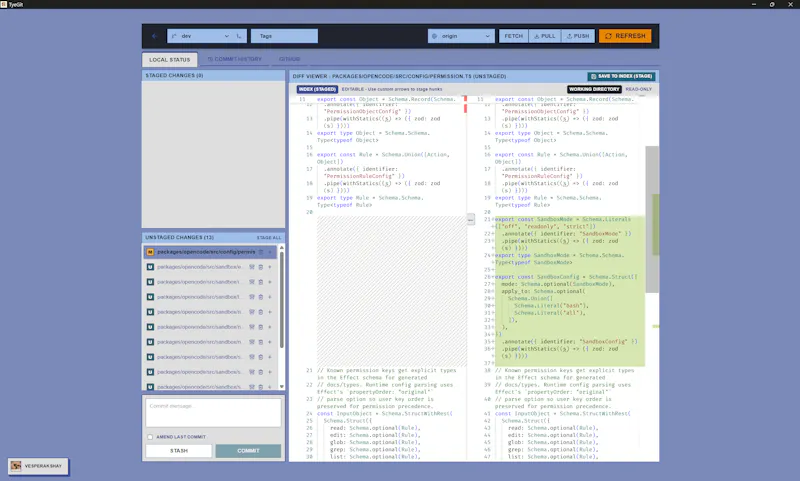This screenshot has height=481, width=800.
Task: Click the first action icon on sandbox/e row
Action: 252,267
